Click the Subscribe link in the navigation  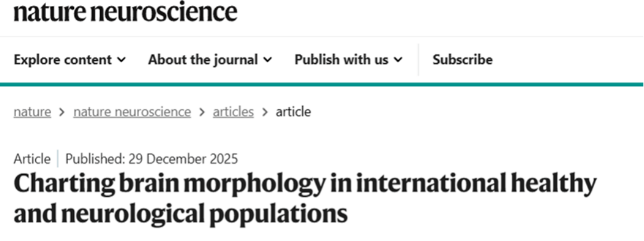coord(463,60)
